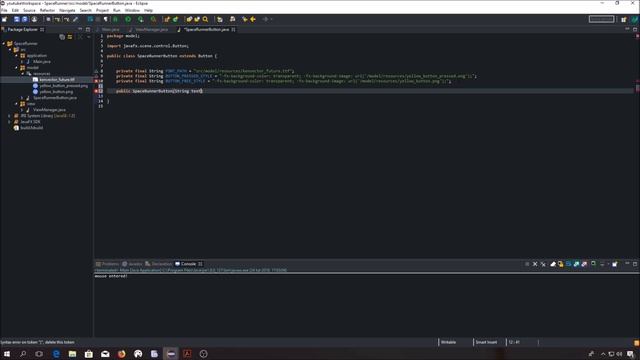
Task: Toggle Link with Editor in Package Explorer
Action: [70, 37]
